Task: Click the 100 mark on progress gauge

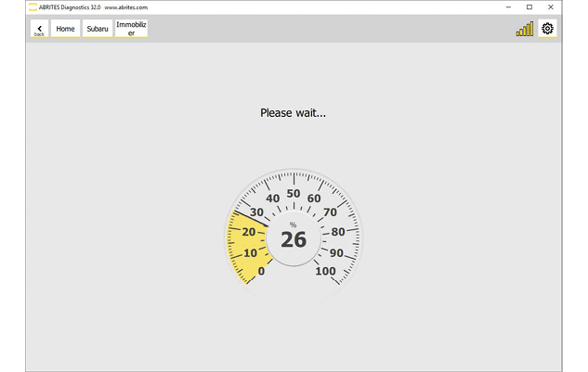Action: coord(325,271)
